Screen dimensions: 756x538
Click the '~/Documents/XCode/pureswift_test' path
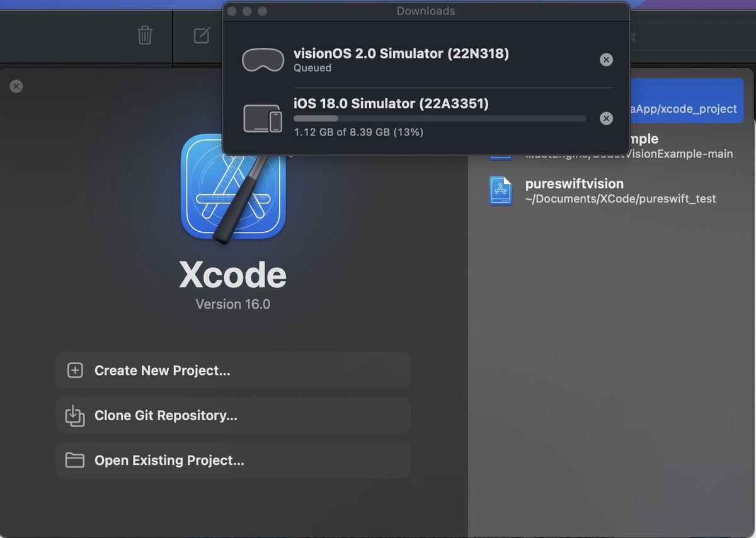point(621,198)
